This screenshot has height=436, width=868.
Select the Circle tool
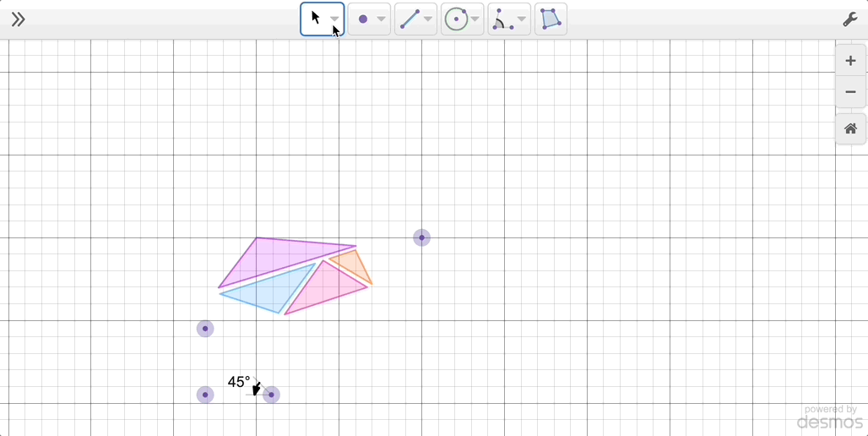tap(456, 19)
